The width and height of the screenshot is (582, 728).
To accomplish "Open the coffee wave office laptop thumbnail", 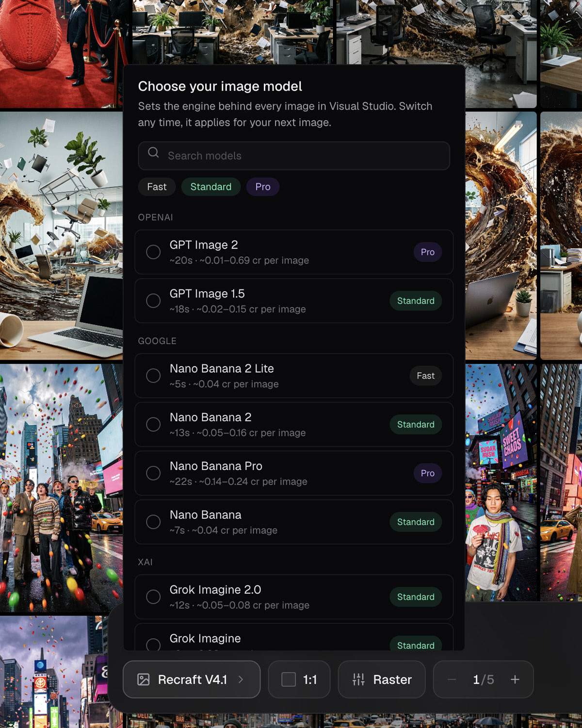I will point(61,236).
